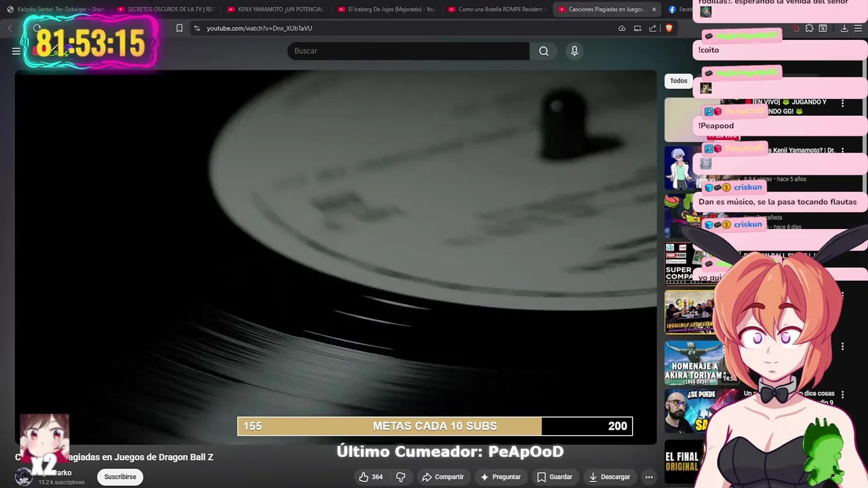
Task: Close the Canciones Plagiadas en Juegos tab
Action: click(654, 9)
